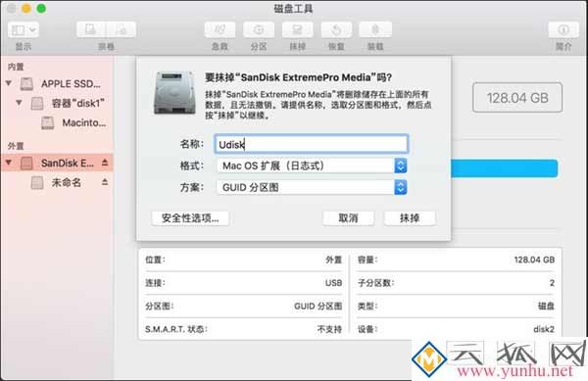
Task: Click the First Aid (急救) toolbar icon
Action: click(x=220, y=30)
